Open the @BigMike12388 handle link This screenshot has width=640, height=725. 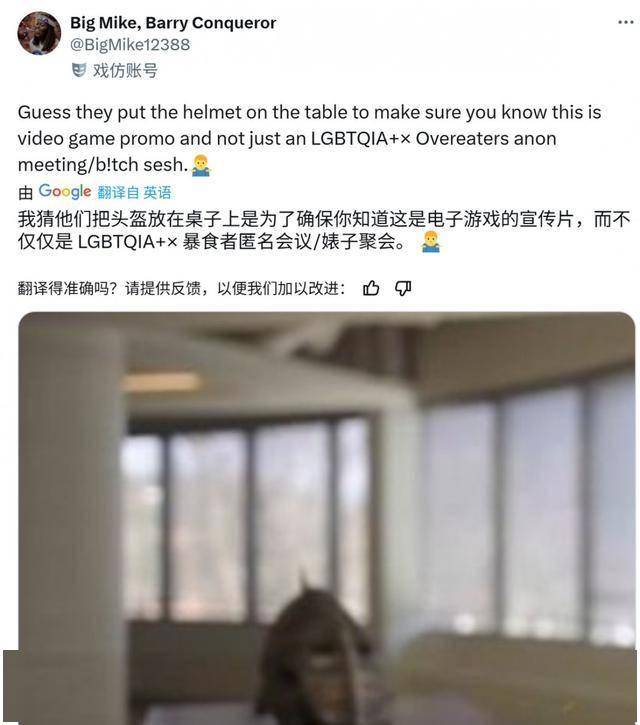tap(130, 44)
